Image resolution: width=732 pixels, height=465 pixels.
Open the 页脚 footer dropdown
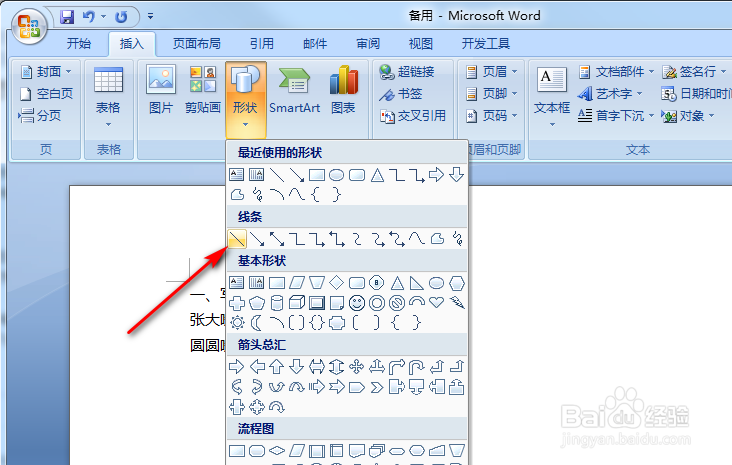[x=491, y=94]
